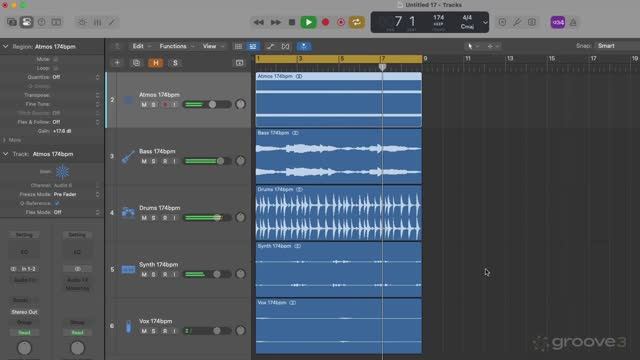Toggle the purple Count-in button
This screenshot has height=360, width=640.
[558, 22]
